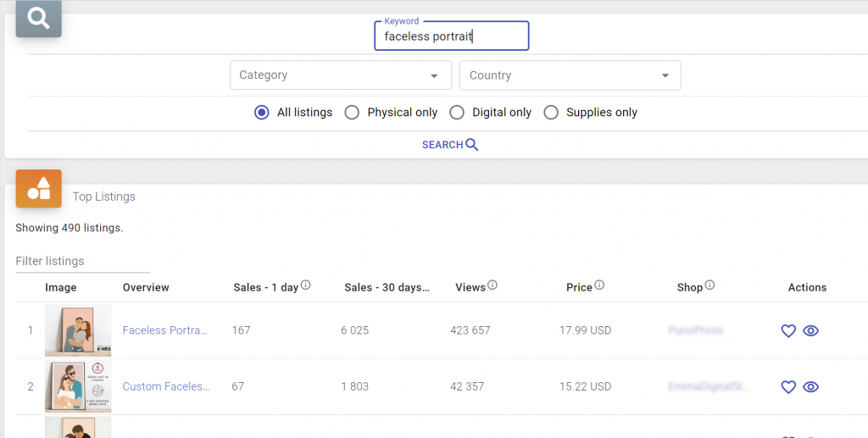Screen dimensions: 868x438
Task: Open the blurred shop link in row 1
Action: pos(696,330)
